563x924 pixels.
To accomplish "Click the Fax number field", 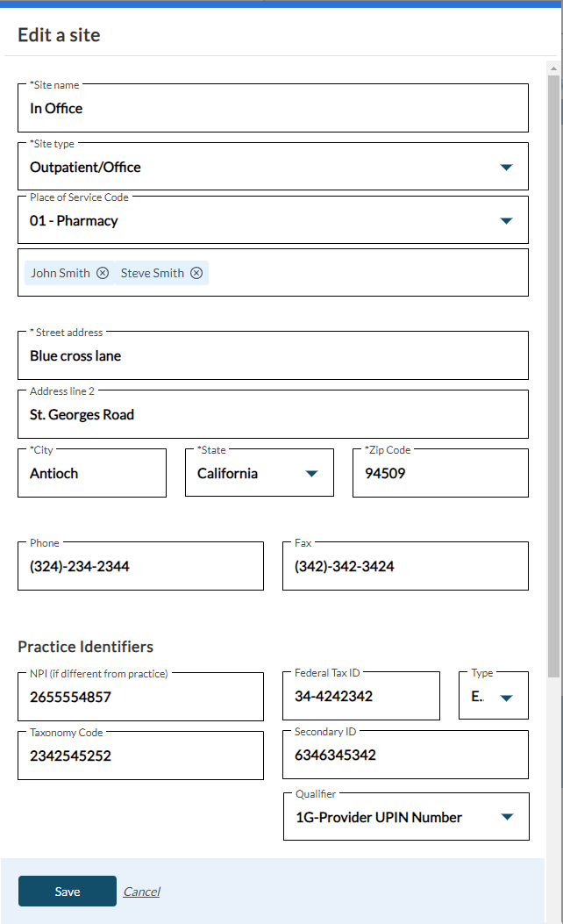I will [405, 567].
